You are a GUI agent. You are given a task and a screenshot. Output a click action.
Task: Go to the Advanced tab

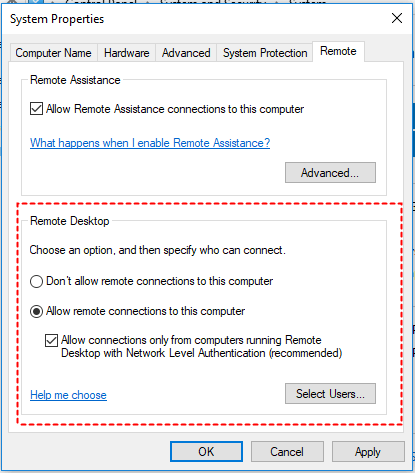(186, 53)
